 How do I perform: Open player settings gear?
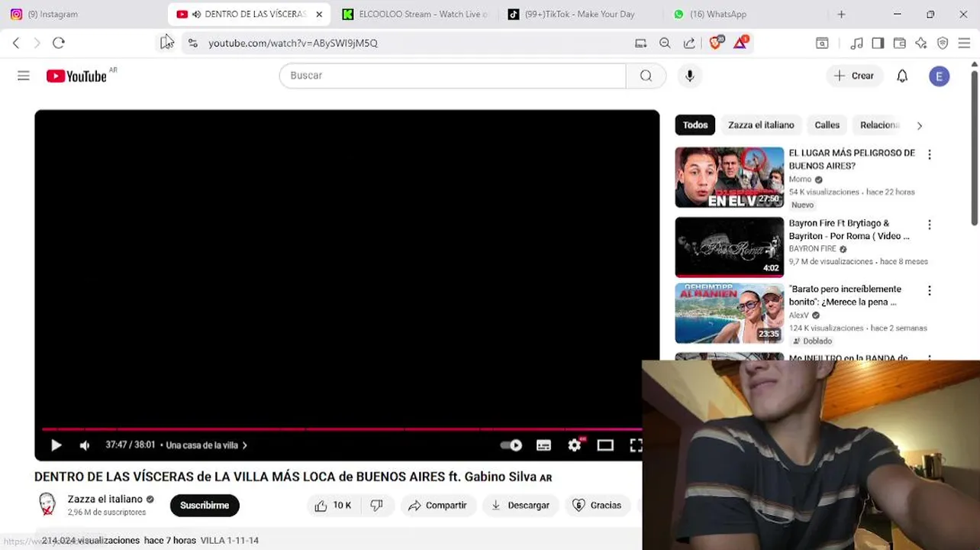click(x=575, y=445)
